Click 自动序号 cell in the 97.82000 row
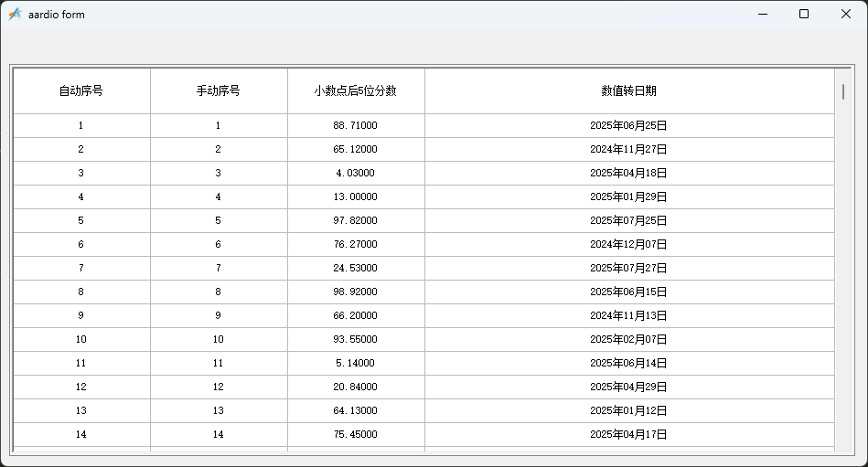Viewport: 868px width, 467px height. (x=81, y=221)
